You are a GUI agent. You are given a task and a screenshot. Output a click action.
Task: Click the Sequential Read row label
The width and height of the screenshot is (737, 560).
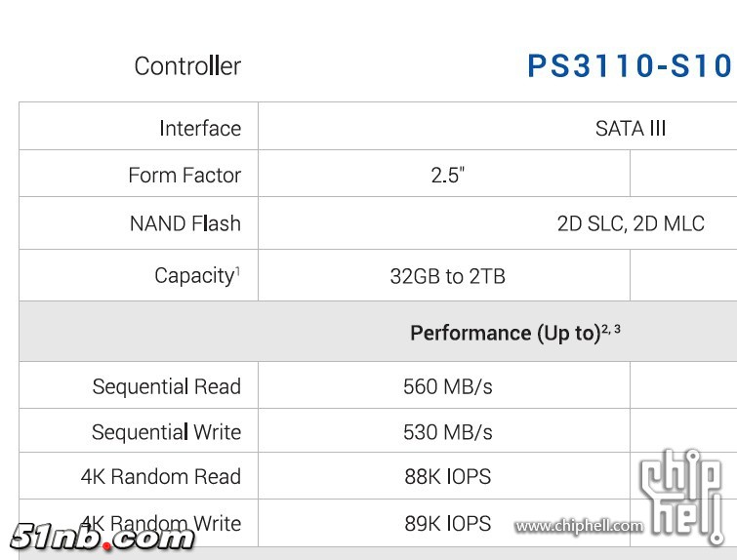click(167, 386)
